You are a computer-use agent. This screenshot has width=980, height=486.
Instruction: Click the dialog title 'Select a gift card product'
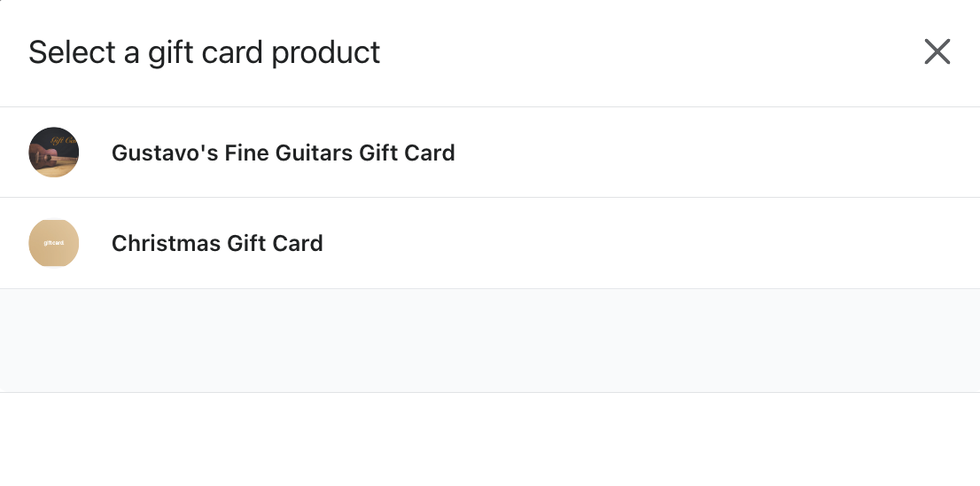coord(204,52)
